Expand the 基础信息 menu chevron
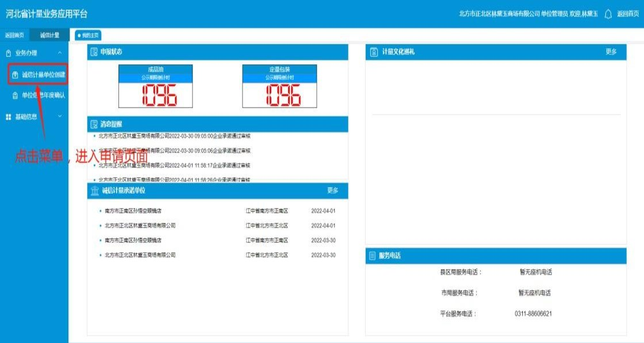 (60, 117)
